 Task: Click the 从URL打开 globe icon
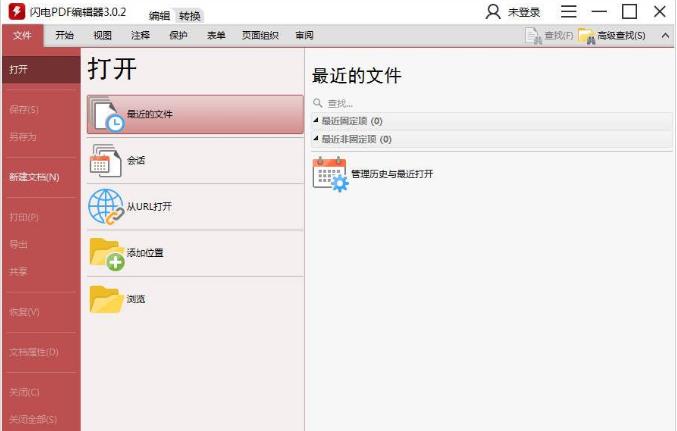point(106,207)
